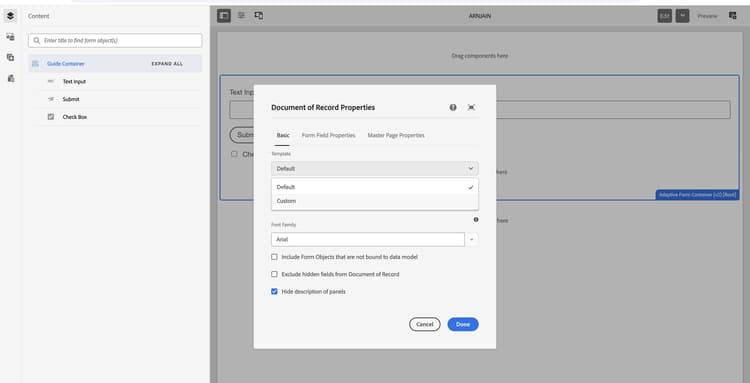
Task: Click the form object search field
Action: (115, 41)
